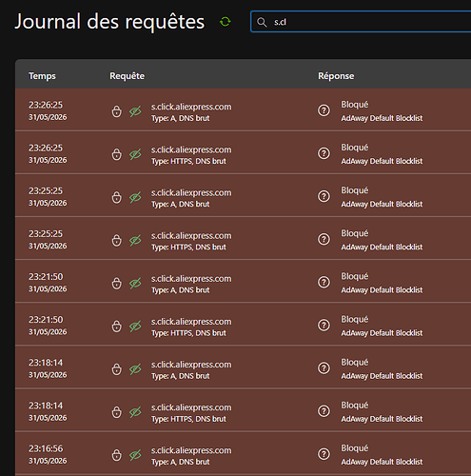The image size is (471, 476).
Task: Focus the search field containing s.cl
Action: click(361, 22)
